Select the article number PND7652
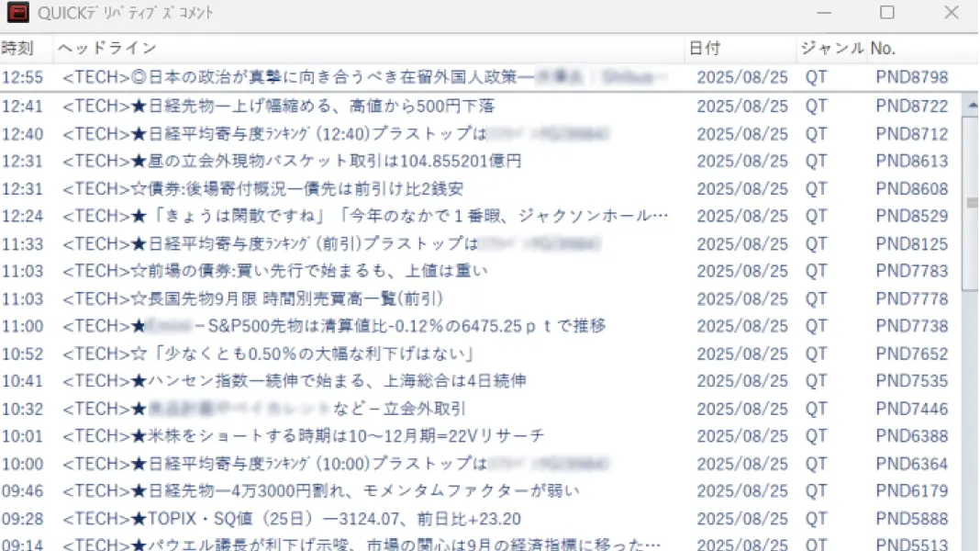The width and height of the screenshot is (980, 551). (x=912, y=354)
